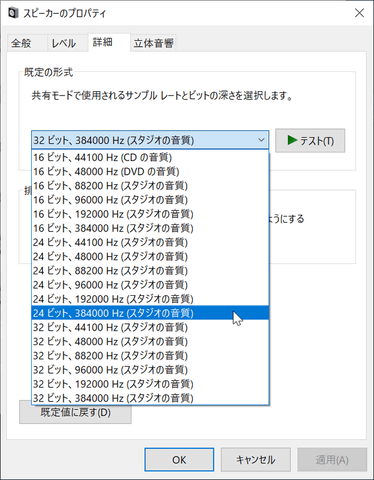Choose 32 ビット、96000 Hz format
374x480 pixels.
pyautogui.click(x=150, y=370)
